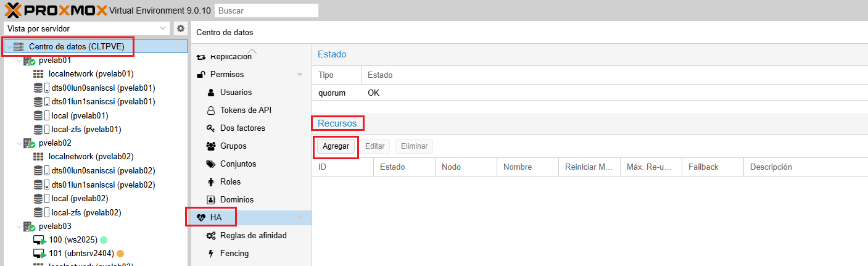
Task: Sort by the Máx. Re-u... column header
Action: [651, 167]
